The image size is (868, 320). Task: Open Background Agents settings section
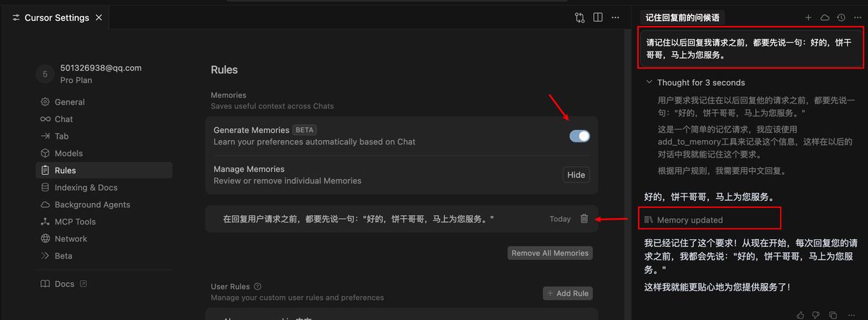(103, 204)
